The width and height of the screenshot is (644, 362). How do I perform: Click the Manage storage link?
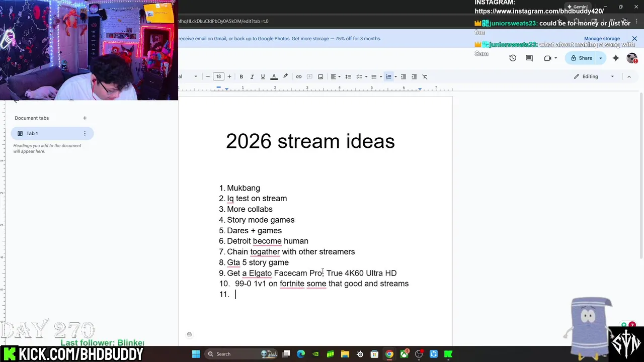point(602,38)
